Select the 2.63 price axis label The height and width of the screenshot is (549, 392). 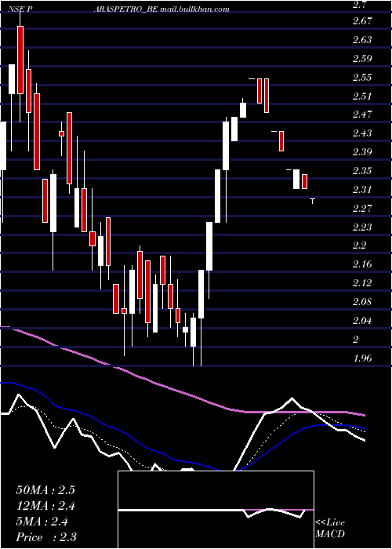[x=362, y=39]
